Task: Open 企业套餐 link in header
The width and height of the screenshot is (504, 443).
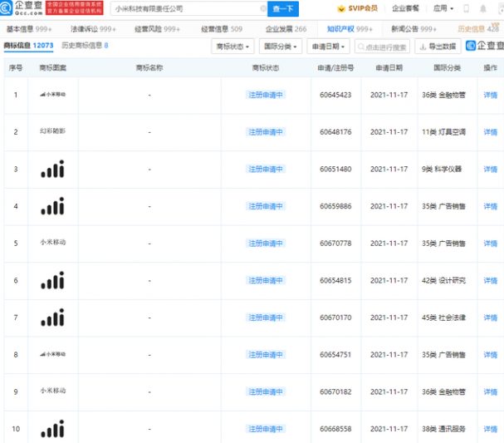Action: [405, 8]
